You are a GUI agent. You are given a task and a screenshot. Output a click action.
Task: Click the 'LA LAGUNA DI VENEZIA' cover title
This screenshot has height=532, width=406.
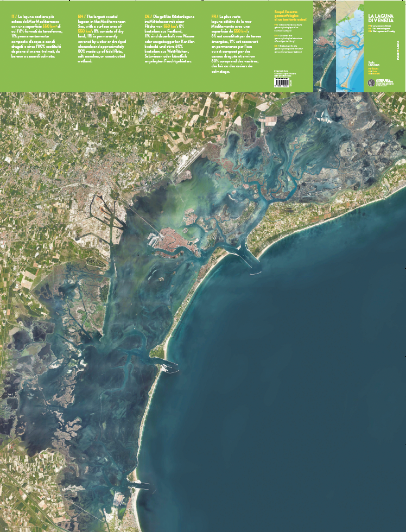click(380, 18)
